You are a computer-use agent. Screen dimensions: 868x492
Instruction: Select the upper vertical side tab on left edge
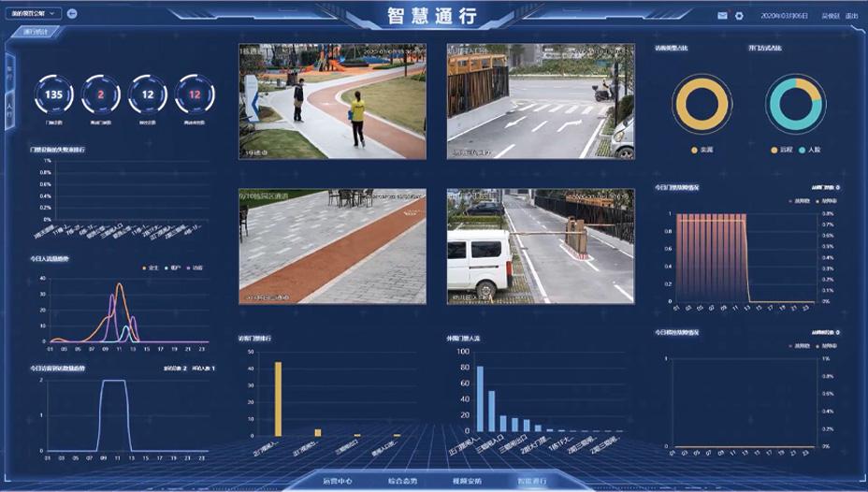coord(9,71)
